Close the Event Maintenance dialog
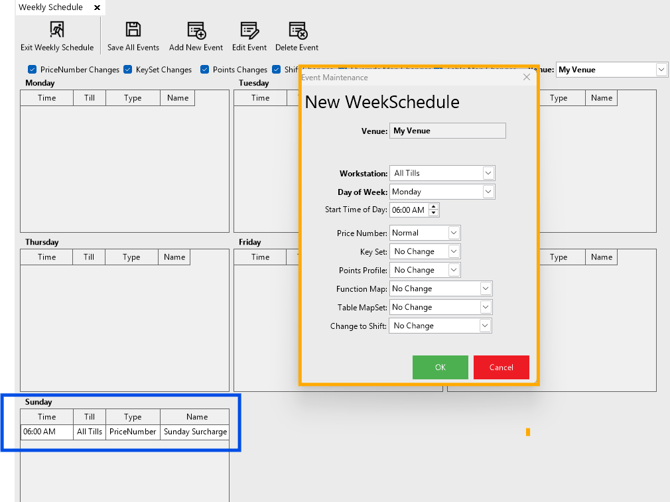 [x=527, y=77]
